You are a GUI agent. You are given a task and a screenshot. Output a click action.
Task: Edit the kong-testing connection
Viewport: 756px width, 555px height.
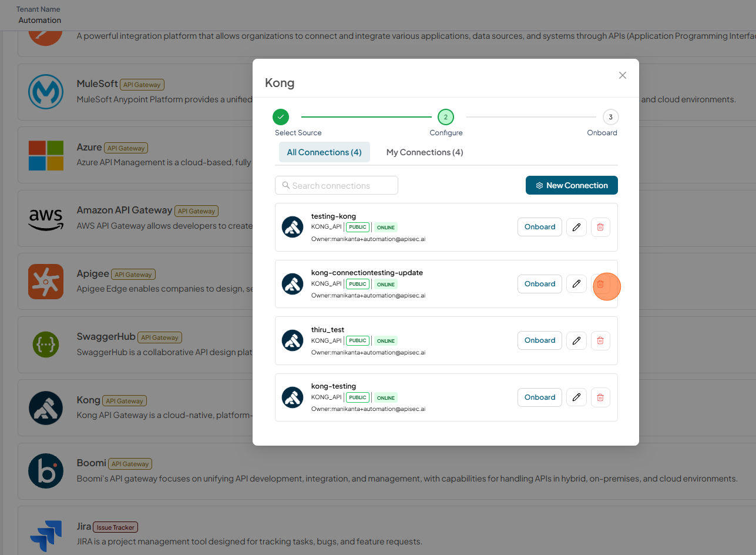point(576,397)
